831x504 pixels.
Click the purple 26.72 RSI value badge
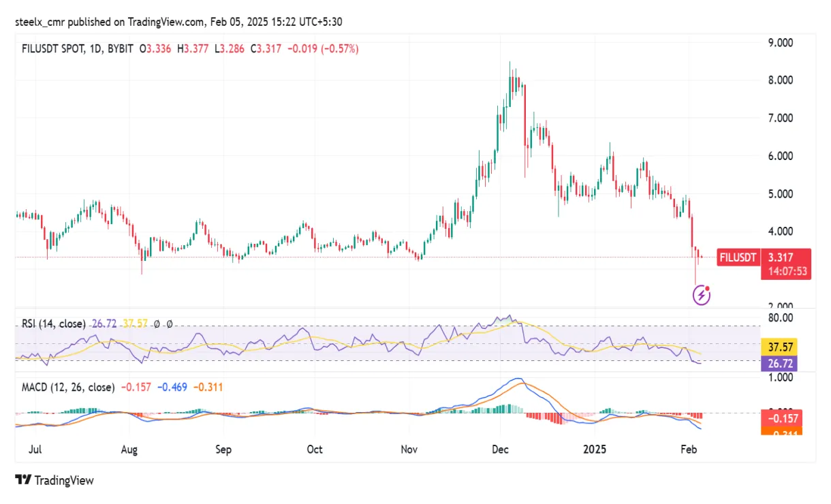pos(779,364)
